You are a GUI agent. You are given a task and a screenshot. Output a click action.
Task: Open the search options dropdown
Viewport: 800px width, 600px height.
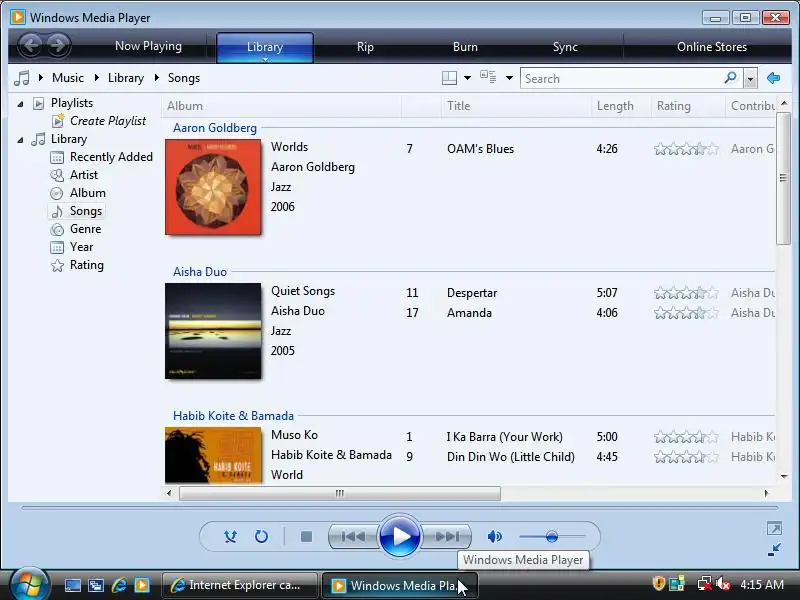750,79
